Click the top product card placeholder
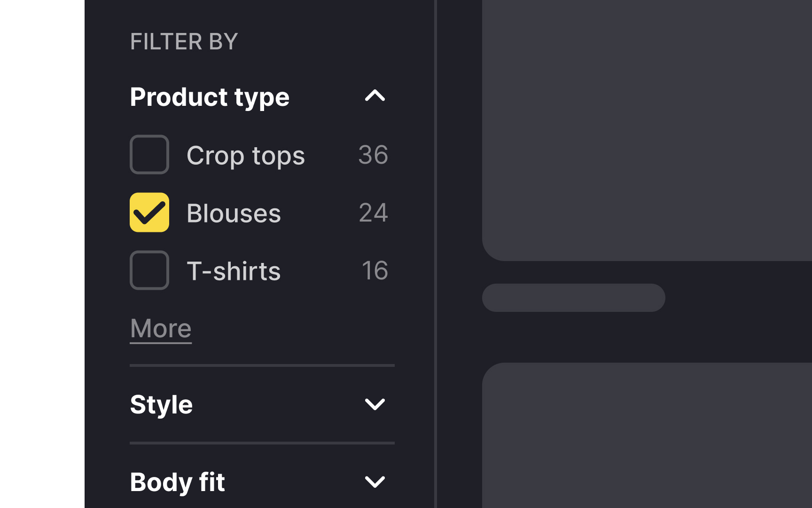 [x=648, y=127]
